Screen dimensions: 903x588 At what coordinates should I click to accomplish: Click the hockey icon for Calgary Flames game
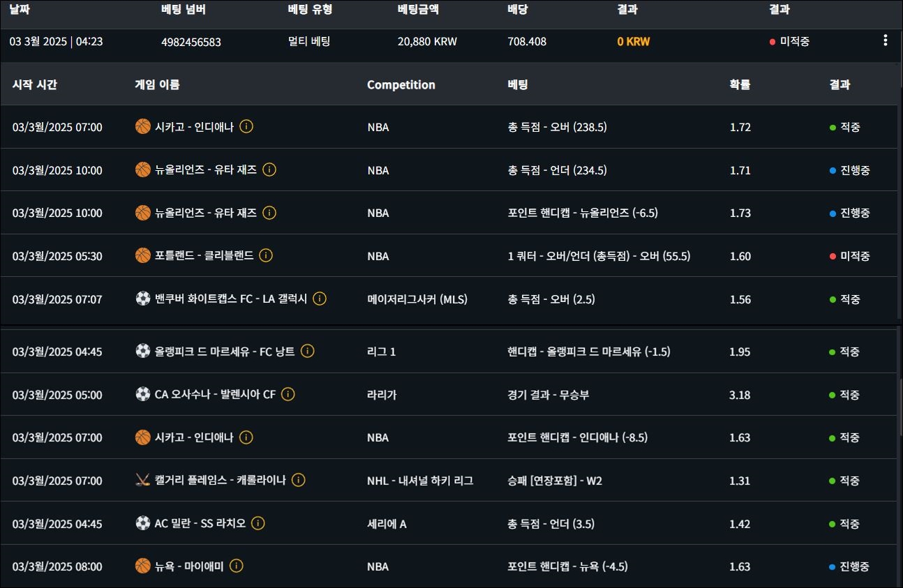[x=142, y=480]
